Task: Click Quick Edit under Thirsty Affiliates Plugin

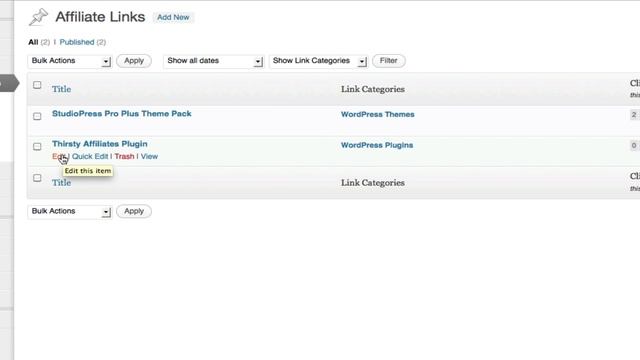Action: [90, 156]
